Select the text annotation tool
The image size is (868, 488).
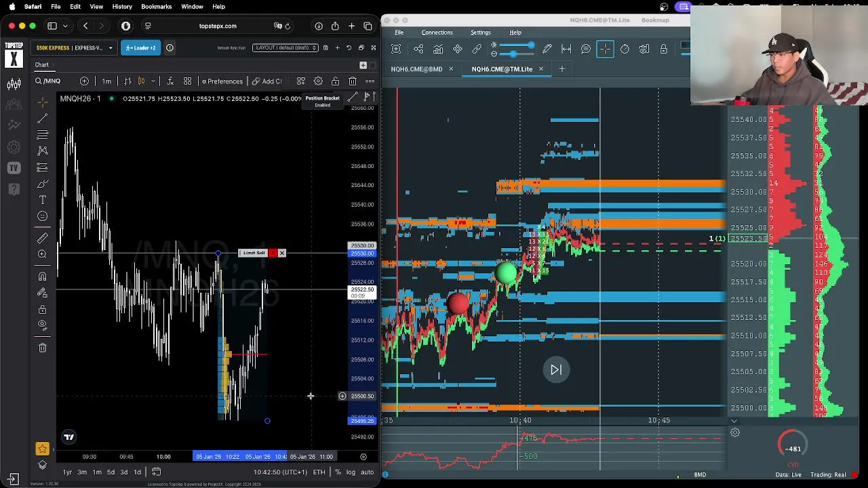(43, 200)
